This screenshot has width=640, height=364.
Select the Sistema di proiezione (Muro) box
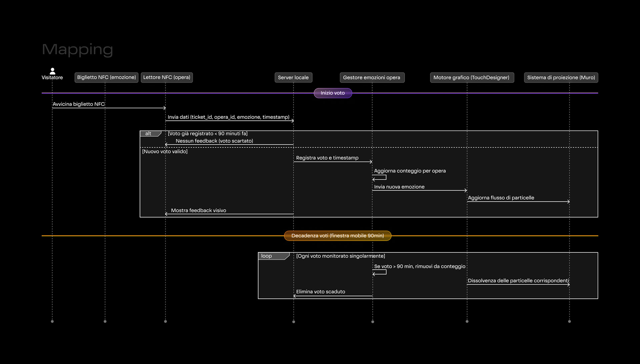click(x=561, y=77)
